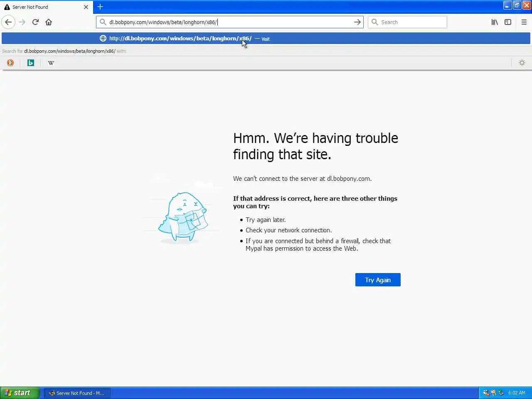This screenshot has width=532, height=399.
Task: Click the magnifier icon in Search box
Action: (x=374, y=22)
